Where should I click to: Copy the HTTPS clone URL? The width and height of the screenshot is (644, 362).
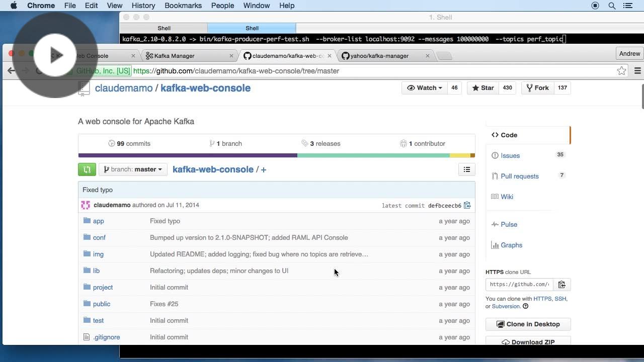(562, 285)
